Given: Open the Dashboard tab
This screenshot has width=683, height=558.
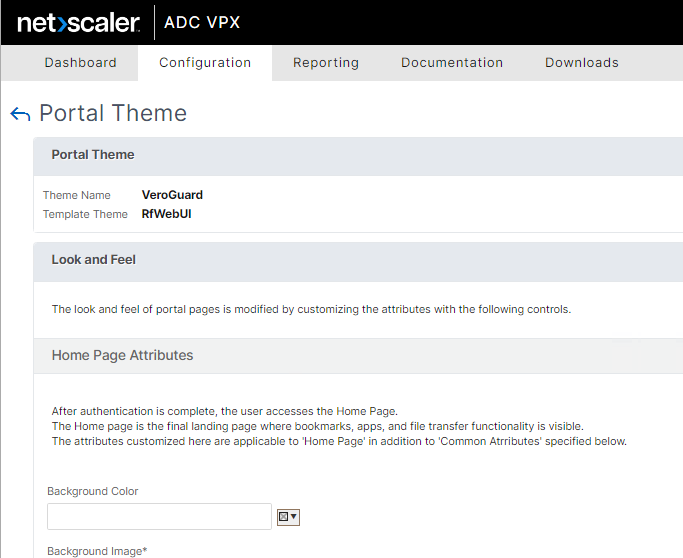Looking at the screenshot, I should click(80, 62).
